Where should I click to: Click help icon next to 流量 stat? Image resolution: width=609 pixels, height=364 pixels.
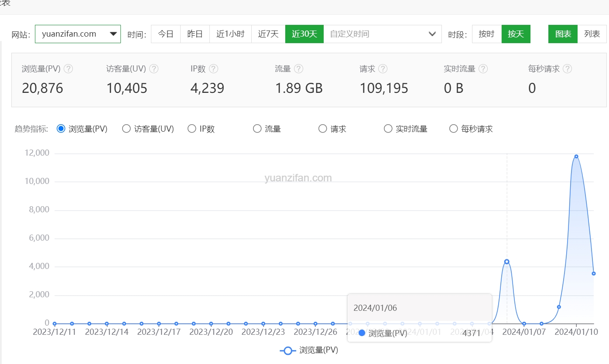(x=298, y=69)
